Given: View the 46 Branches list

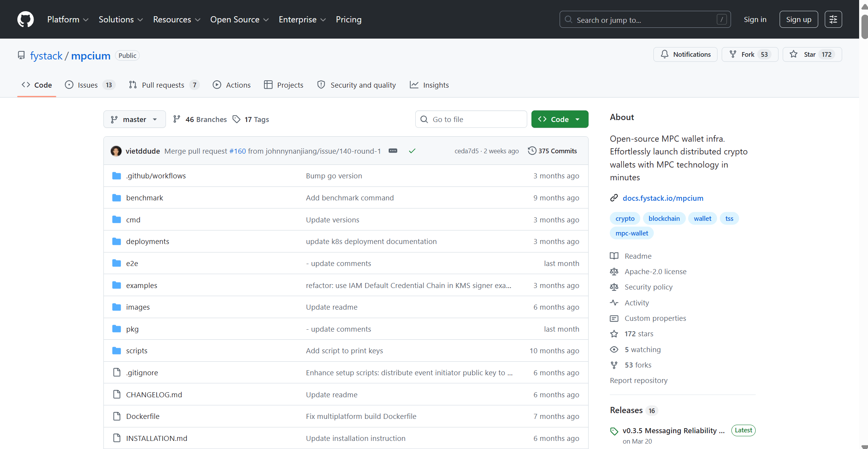Looking at the screenshot, I should 200,119.
